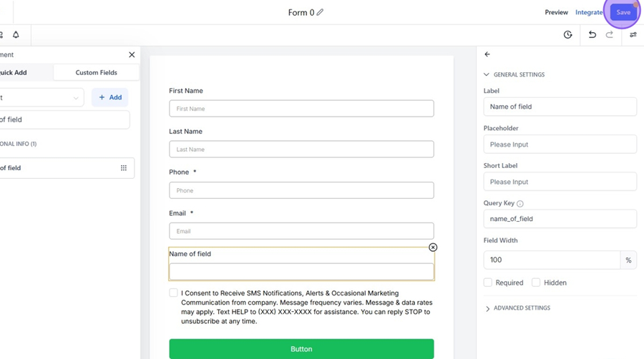Redo the last change

pyautogui.click(x=610, y=35)
